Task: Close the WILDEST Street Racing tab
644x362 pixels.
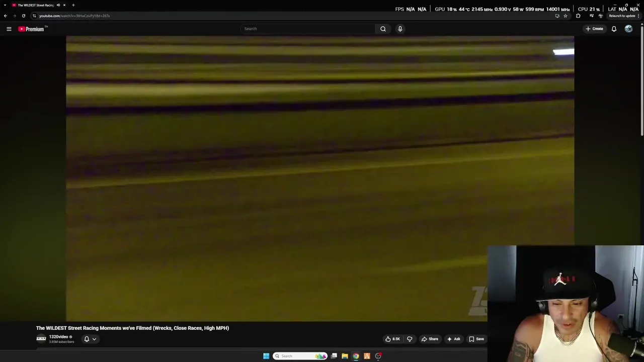Action: coord(64,5)
